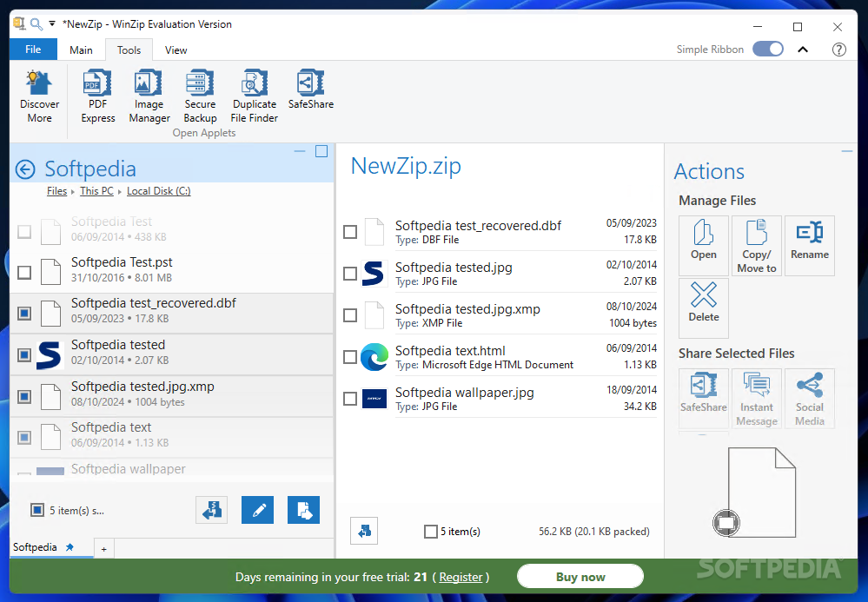Share via SafeShare in Actions pane

704,399
